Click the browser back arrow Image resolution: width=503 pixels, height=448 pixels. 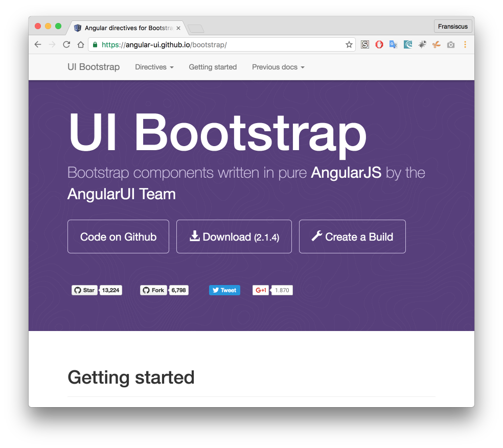click(x=38, y=45)
